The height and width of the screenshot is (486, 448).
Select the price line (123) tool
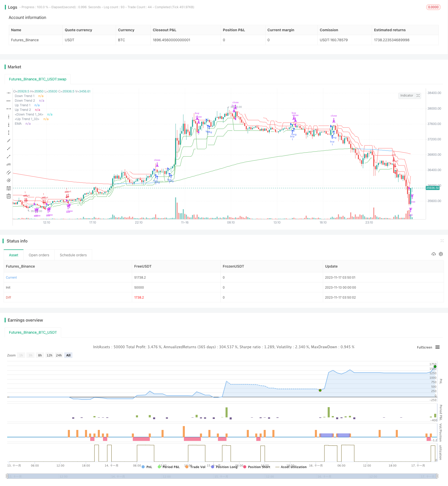point(9,164)
